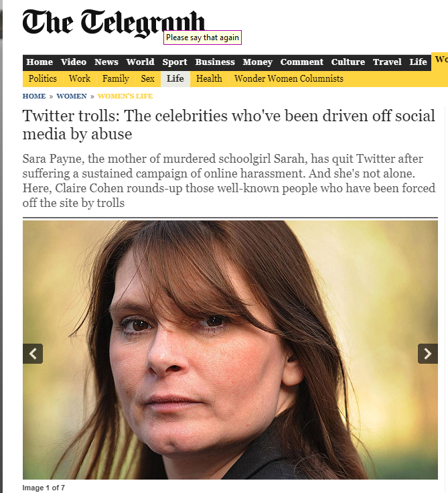Screen dimensions: 448x493
Task: Click the next image arrow
Action: click(427, 354)
